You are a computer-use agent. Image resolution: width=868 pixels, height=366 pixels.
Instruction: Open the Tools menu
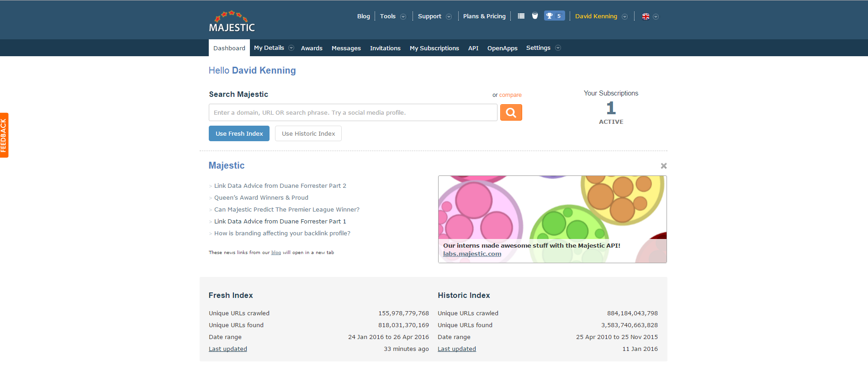pyautogui.click(x=388, y=16)
